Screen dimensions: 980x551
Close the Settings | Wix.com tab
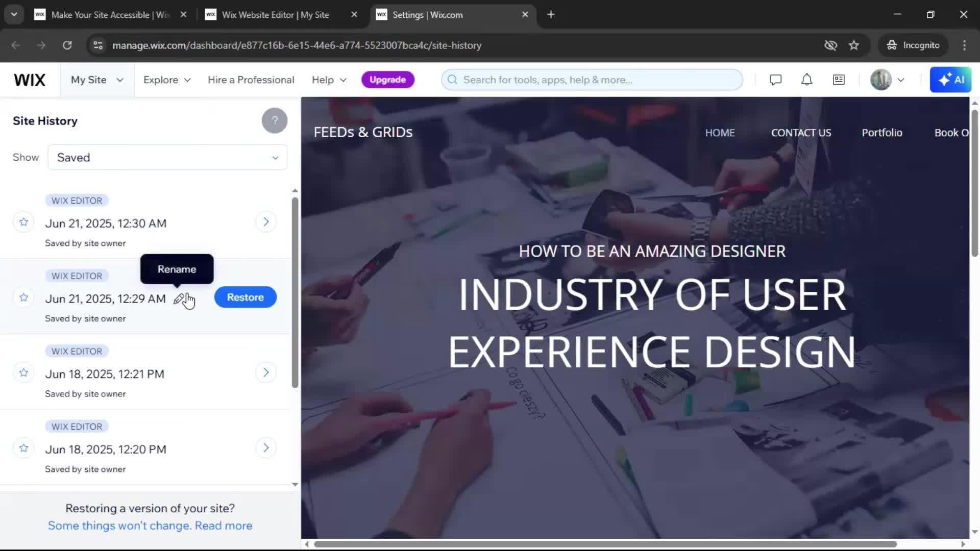pos(525,15)
